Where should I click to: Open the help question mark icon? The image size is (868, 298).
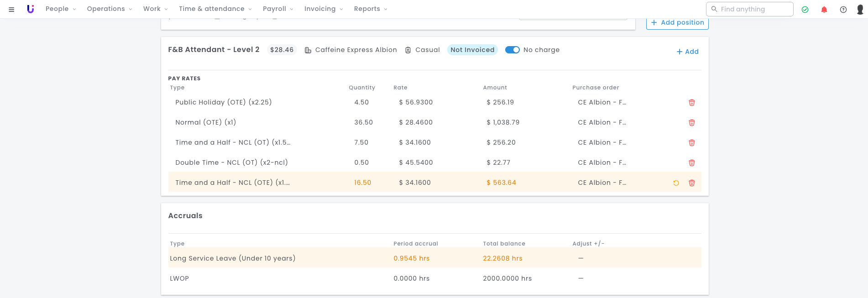pyautogui.click(x=843, y=9)
